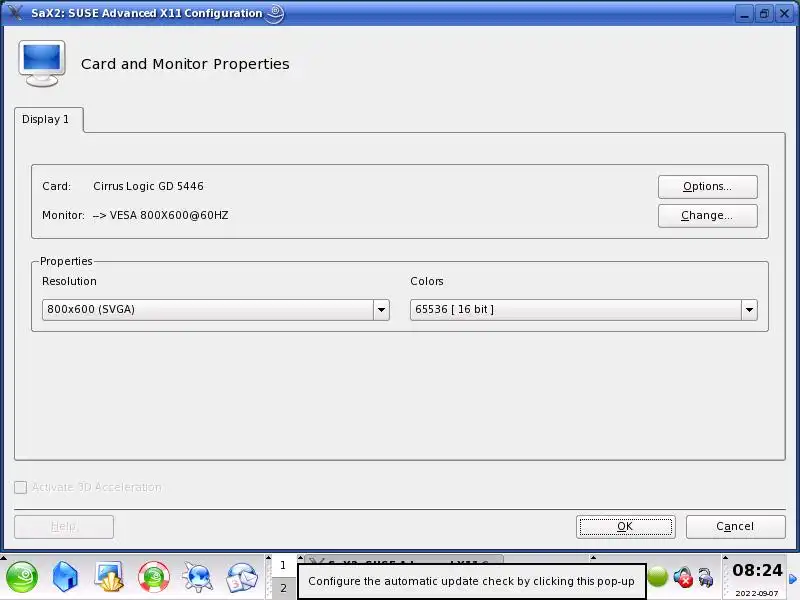
Task: Launch the Konqueror globe browser icon
Action: (197, 577)
